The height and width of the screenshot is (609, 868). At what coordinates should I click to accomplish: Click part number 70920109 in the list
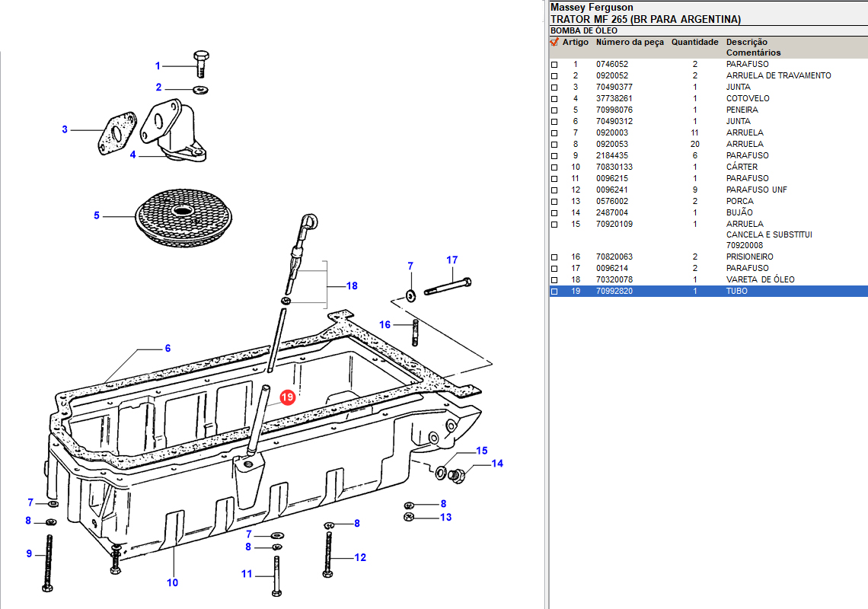614,224
